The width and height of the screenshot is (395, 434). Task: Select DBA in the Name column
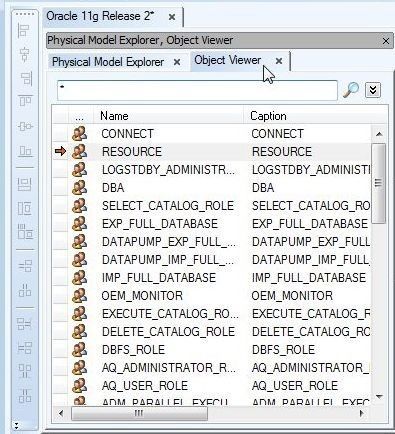tap(113, 188)
